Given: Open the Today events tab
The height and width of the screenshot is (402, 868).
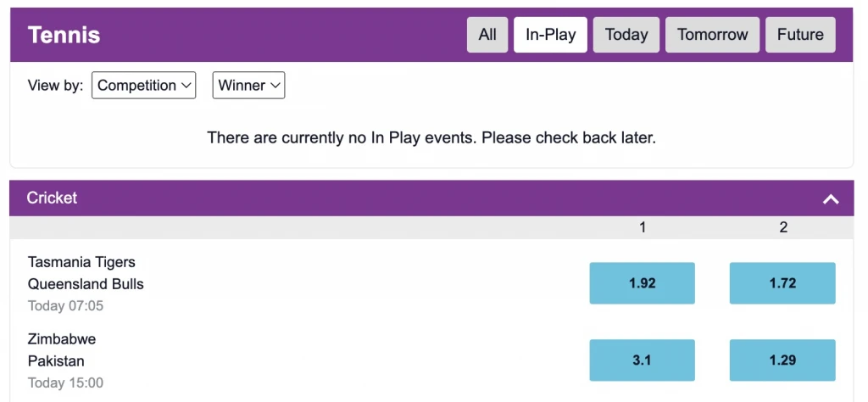Looking at the screenshot, I should click(x=626, y=35).
